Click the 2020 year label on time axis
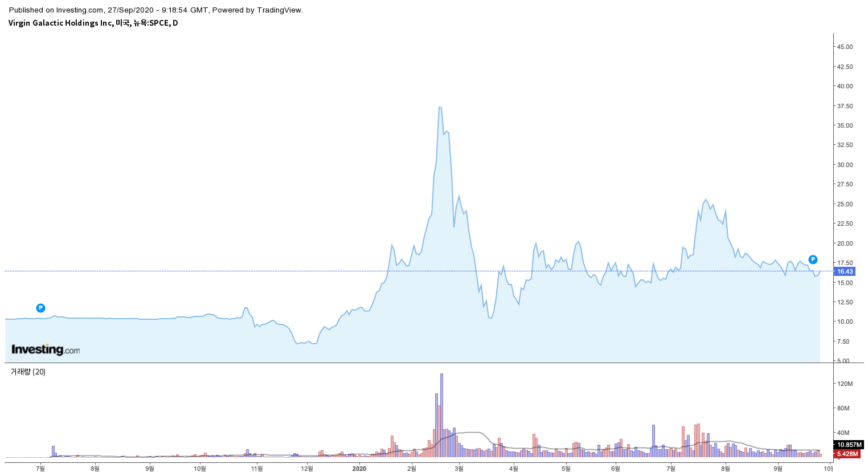Image resolution: width=868 pixels, height=476 pixels. click(359, 469)
